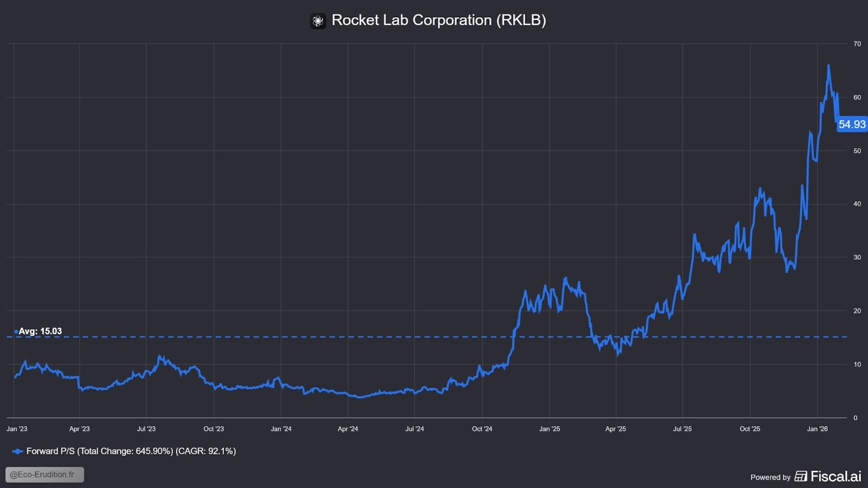Select the Jan '23 x-axis label
The width and height of the screenshot is (868, 488).
[x=17, y=429]
